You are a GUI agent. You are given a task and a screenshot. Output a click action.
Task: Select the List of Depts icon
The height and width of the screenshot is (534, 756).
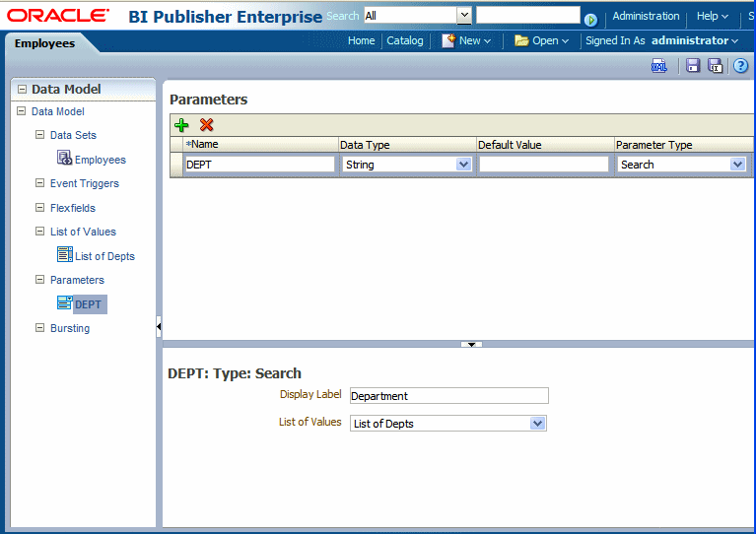click(65, 254)
